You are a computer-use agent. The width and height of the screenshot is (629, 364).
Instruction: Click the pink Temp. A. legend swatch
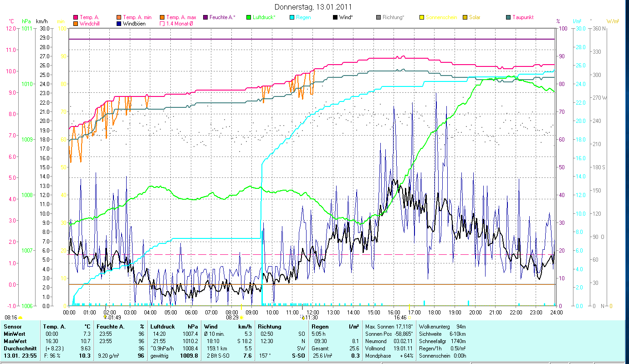[76, 17]
